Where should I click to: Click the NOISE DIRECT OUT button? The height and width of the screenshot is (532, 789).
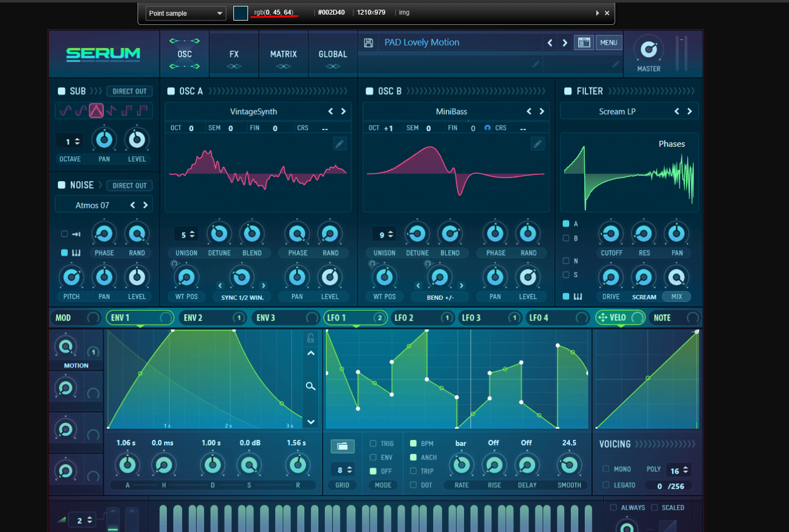tap(129, 186)
